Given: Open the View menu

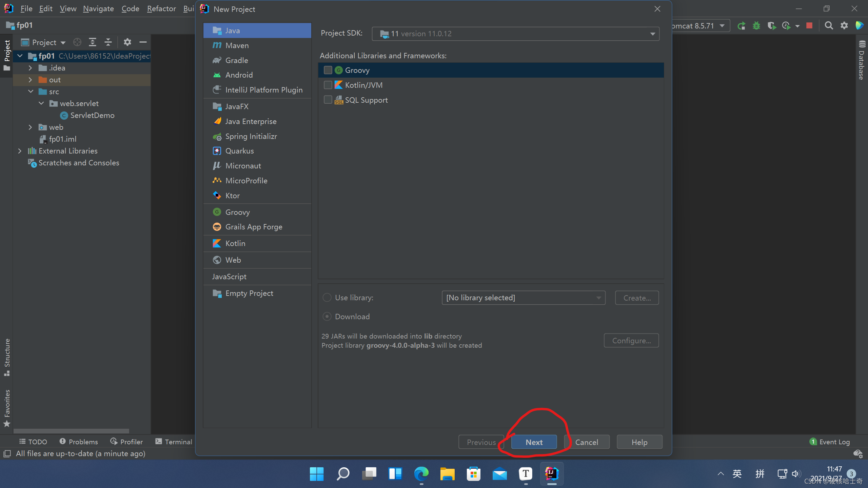Looking at the screenshot, I should point(68,9).
